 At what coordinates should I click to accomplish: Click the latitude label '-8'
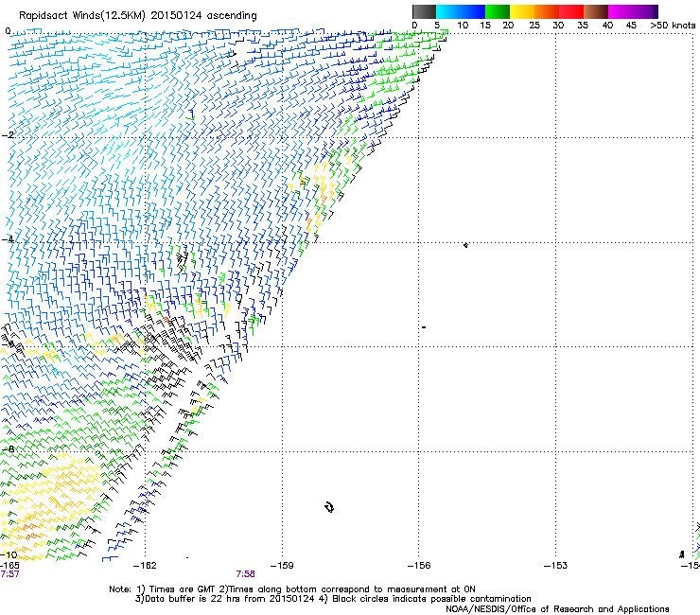point(8,449)
